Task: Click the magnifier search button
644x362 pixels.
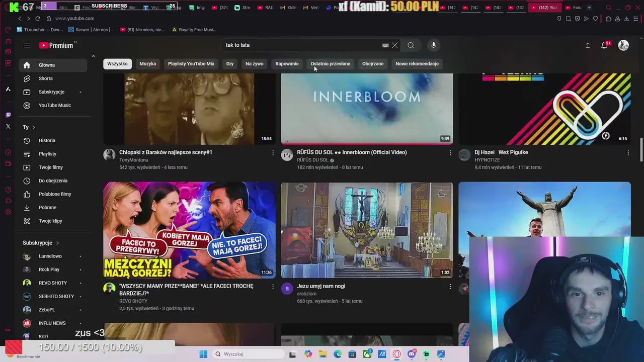Action: coord(411,45)
